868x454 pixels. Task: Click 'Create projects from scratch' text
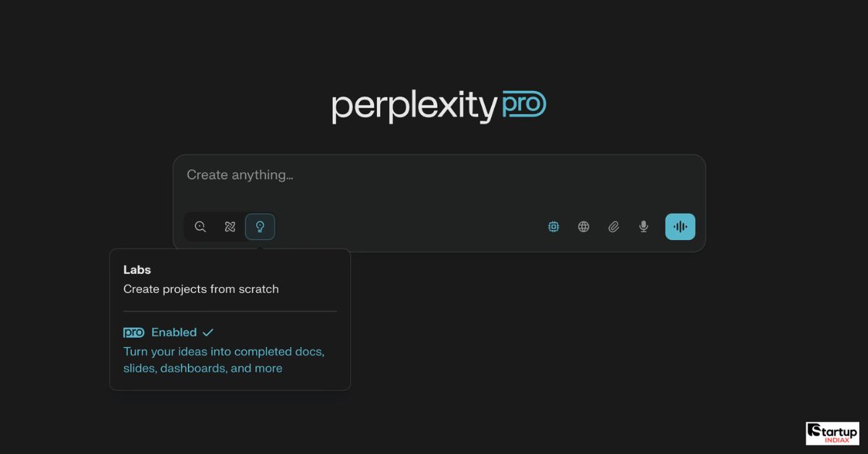coord(201,289)
